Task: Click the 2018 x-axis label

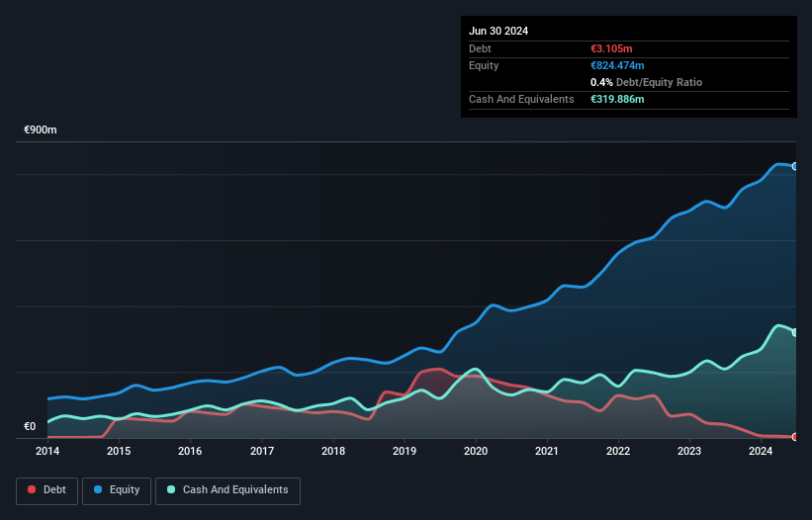Action: (333, 451)
